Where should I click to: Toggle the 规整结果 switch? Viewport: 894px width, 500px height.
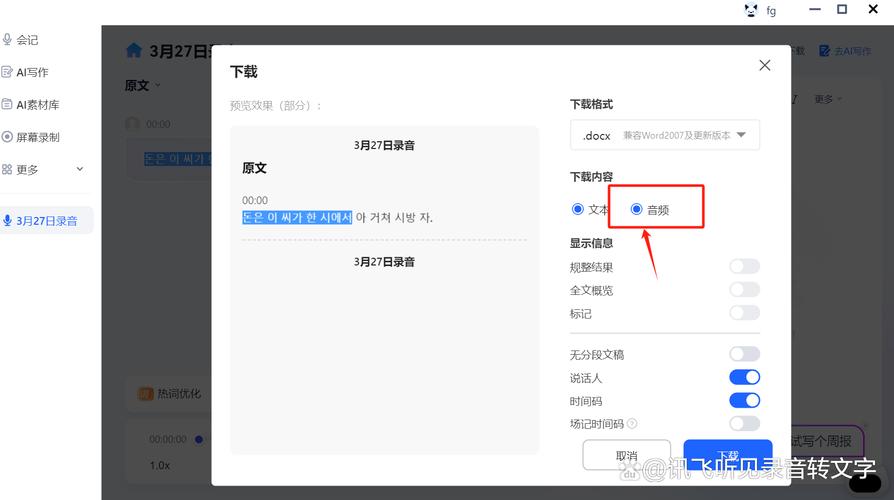coord(744,266)
